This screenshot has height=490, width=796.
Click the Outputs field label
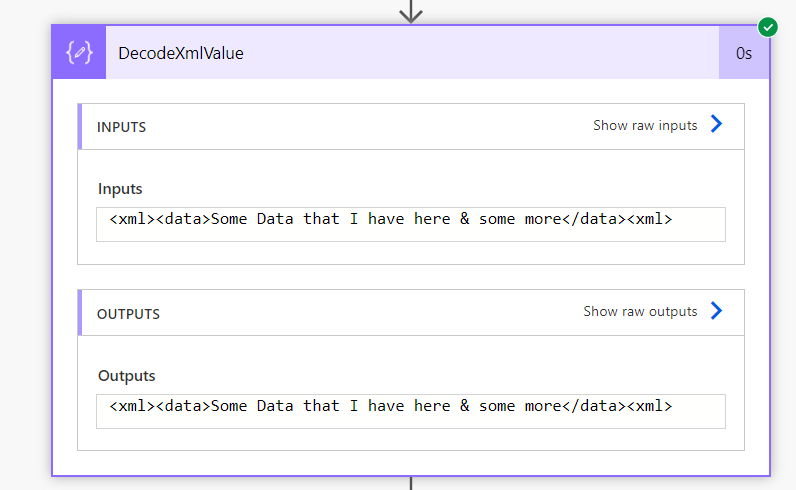[x=126, y=376]
